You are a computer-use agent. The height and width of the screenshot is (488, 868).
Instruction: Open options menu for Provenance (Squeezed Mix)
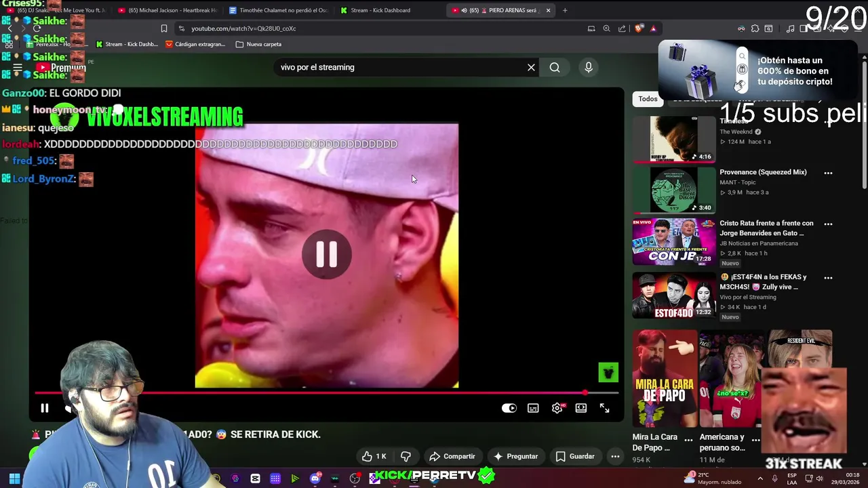point(828,173)
